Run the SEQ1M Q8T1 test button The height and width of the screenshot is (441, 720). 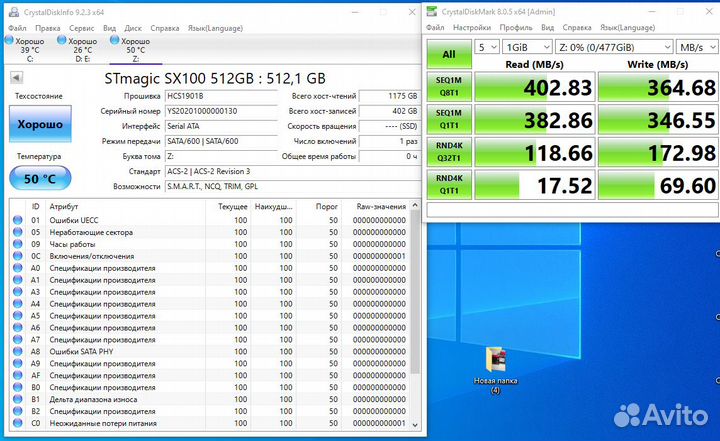coord(449,86)
